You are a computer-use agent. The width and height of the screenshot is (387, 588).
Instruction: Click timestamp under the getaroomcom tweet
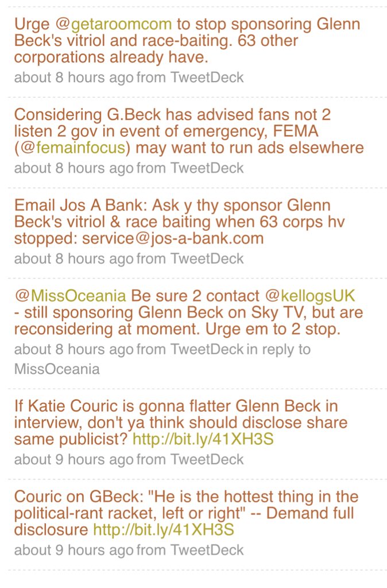click(73, 78)
